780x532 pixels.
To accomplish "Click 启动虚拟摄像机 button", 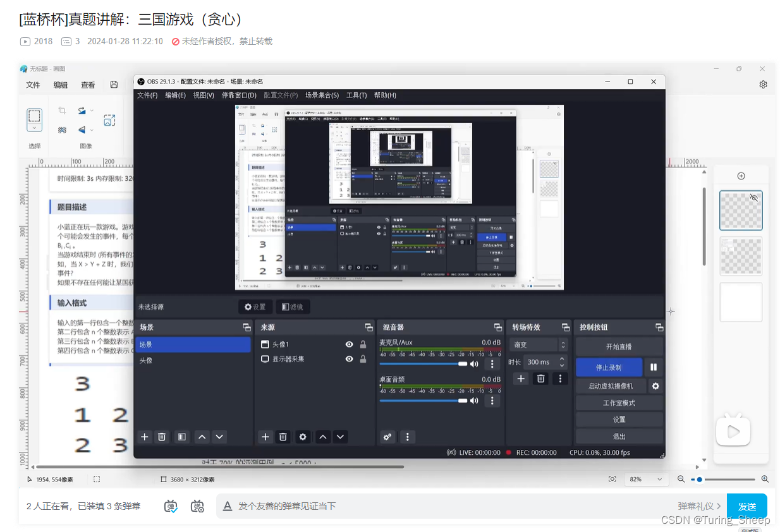I will coord(611,386).
